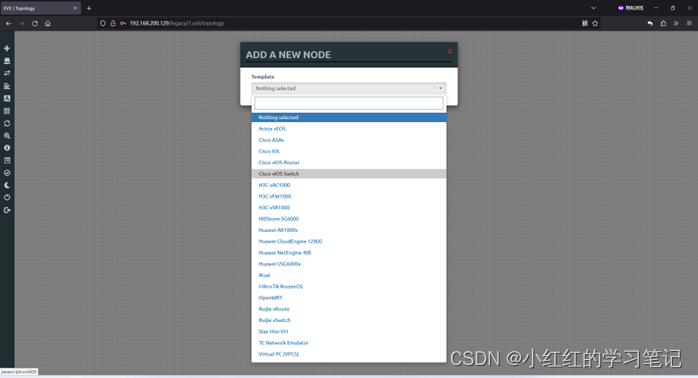Image resolution: width=698 pixels, height=378 pixels.
Task: Go forward in browser history
Action: pyautogui.click(x=21, y=23)
